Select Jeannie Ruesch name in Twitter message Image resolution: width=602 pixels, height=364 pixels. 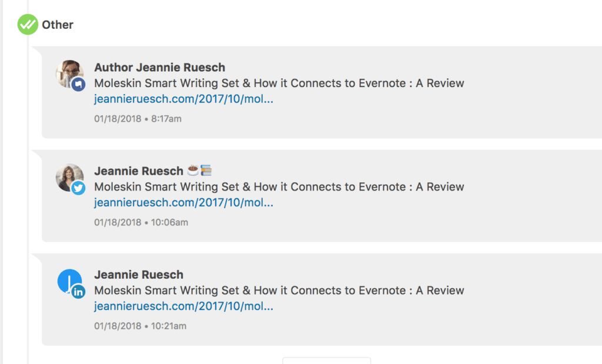[x=139, y=171]
